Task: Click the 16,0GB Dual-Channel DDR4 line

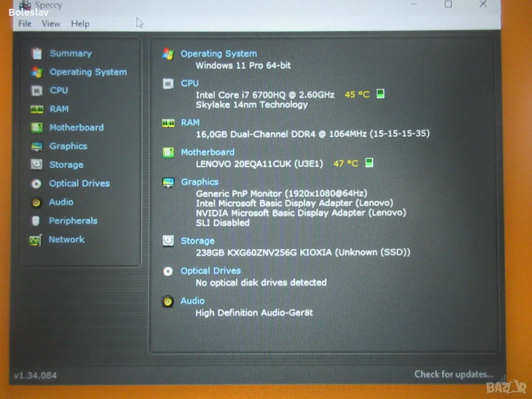Action: [x=313, y=134]
